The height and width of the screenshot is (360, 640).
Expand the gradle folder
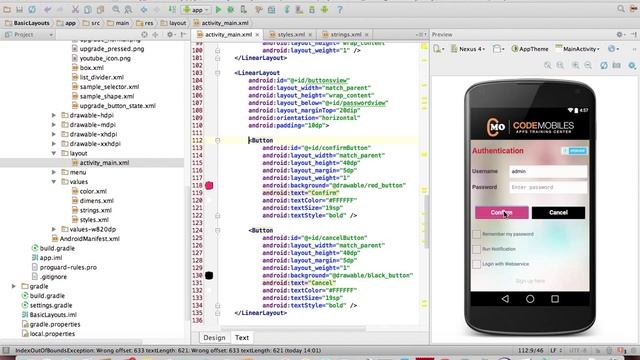pyautogui.click(x=13, y=287)
